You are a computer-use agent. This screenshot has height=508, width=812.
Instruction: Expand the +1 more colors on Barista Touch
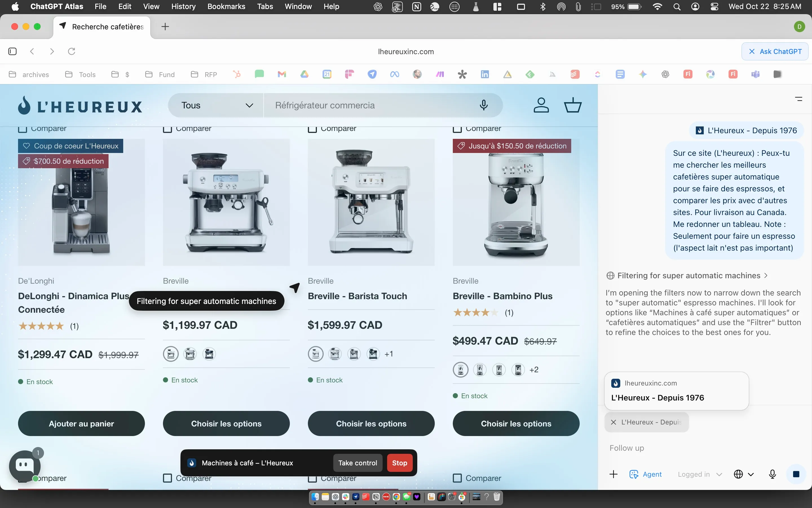tap(389, 354)
